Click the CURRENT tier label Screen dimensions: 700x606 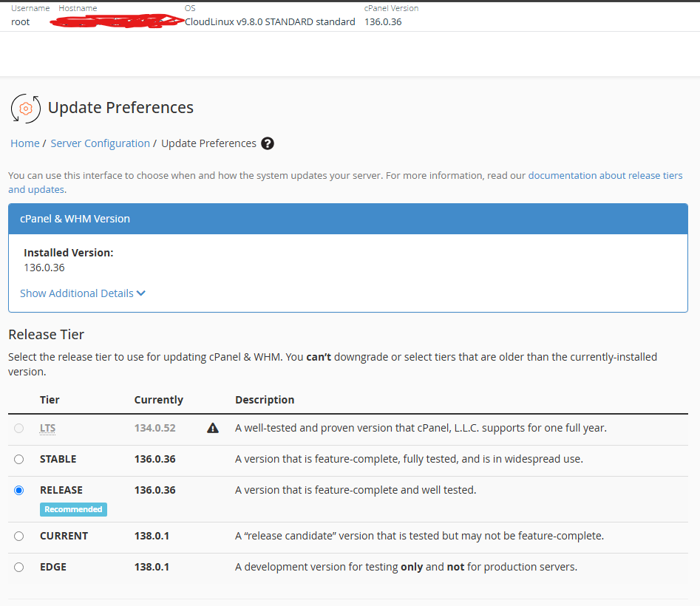[64, 536]
